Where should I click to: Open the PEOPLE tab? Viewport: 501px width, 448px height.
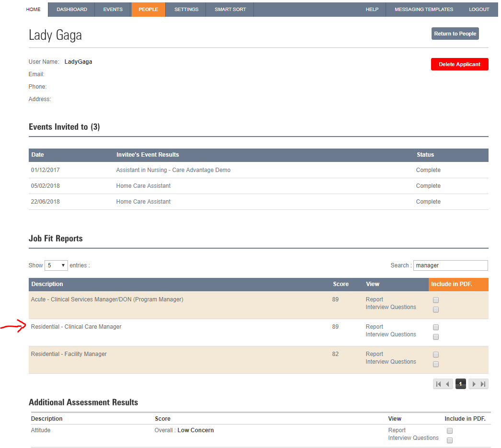coord(148,9)
